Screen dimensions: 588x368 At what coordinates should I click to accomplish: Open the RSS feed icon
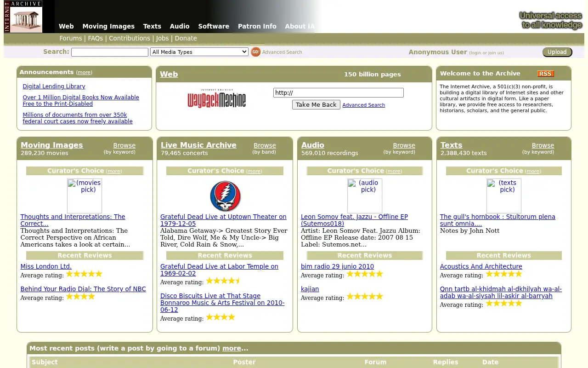pyautogui.click(x=545, y=74)
